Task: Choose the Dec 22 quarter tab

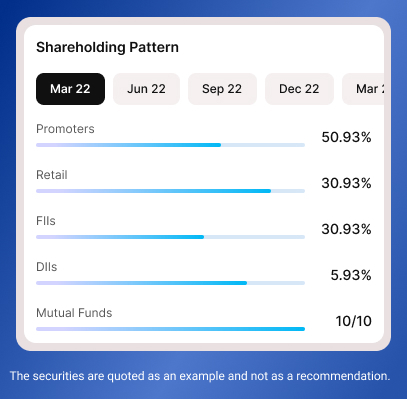Action: click(299, 89)
